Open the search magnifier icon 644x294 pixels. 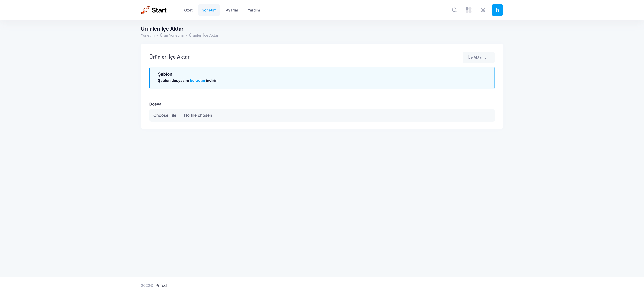coord(455,10)
